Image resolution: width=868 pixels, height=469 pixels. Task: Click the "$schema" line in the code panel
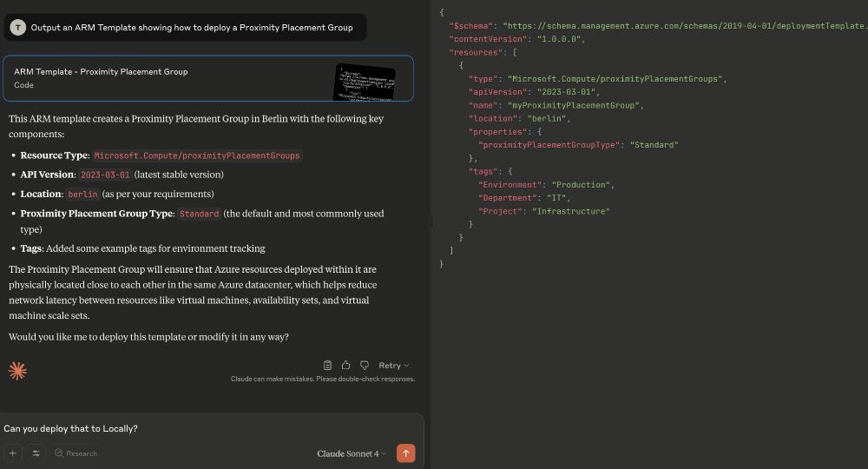pyautogui.click(x=659, y=26)
